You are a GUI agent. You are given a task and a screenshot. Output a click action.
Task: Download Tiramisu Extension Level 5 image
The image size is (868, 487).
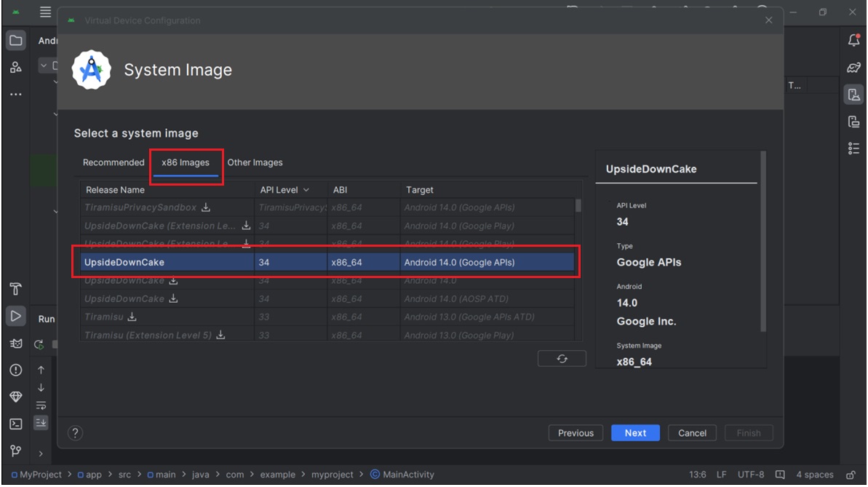click(220, 335)
